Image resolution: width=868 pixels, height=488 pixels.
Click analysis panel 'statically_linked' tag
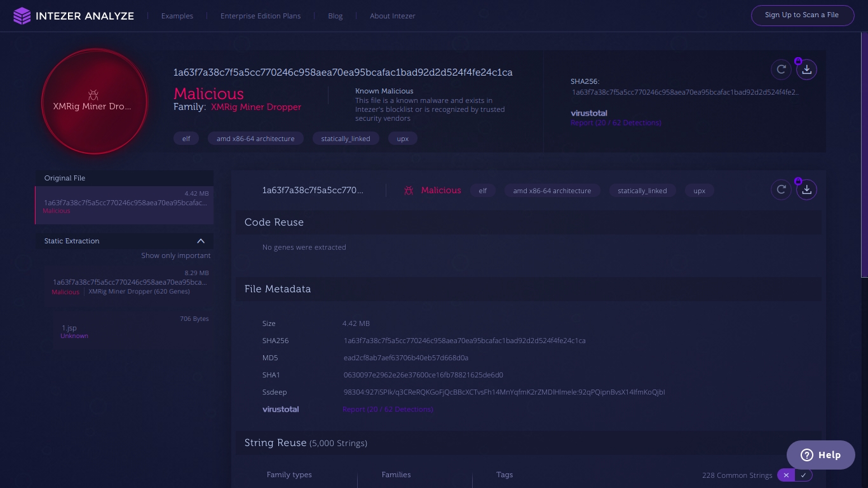click(642, 191)
